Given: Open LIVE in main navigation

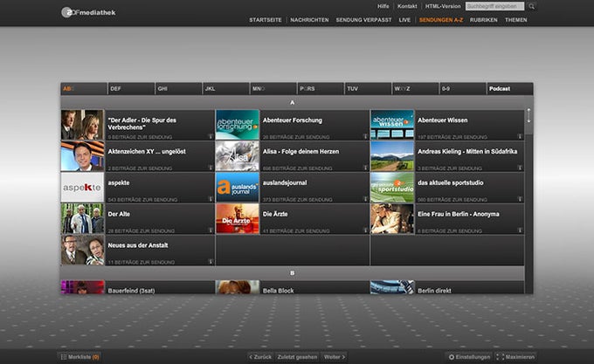Looking at the screenshot, I should [404, 20].
